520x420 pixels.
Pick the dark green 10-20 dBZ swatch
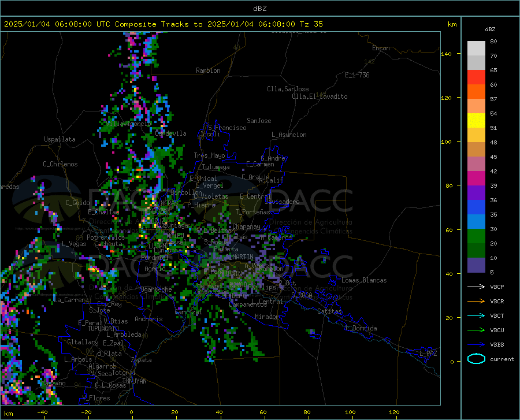coord(476,251)
